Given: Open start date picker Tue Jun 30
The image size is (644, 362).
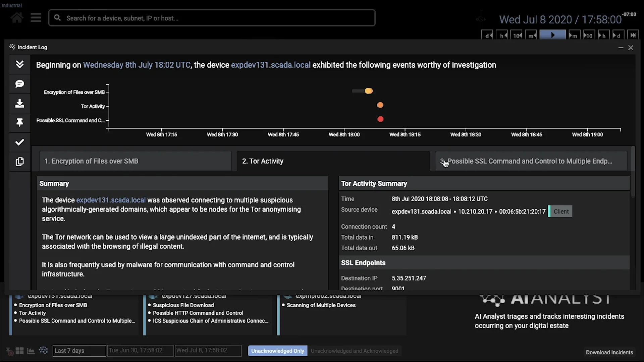Looking at the screenshot, I should [140, 351].
